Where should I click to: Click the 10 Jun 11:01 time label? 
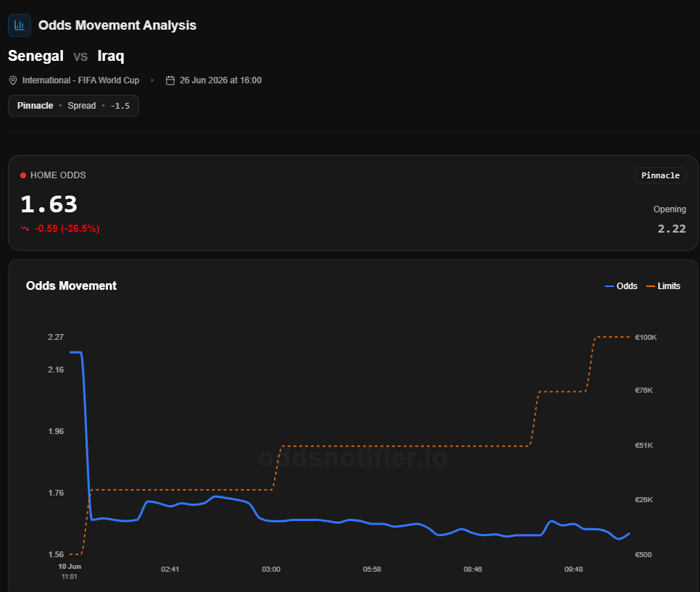coord(70,572)
